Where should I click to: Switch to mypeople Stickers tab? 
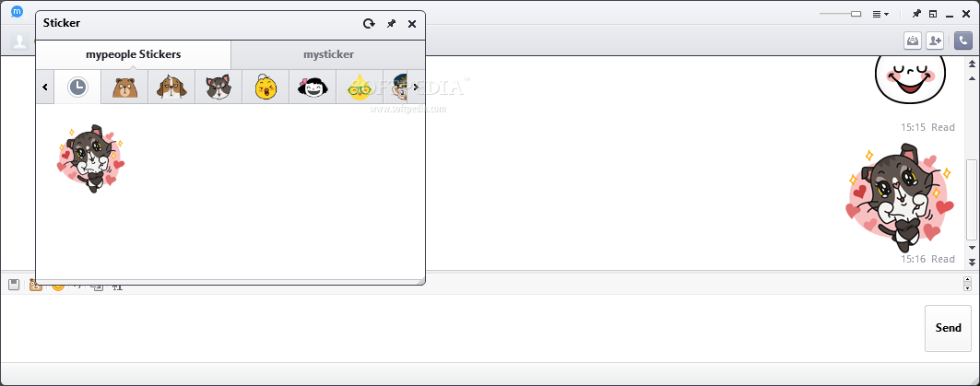pyautogui.click(x=133, y=54)
